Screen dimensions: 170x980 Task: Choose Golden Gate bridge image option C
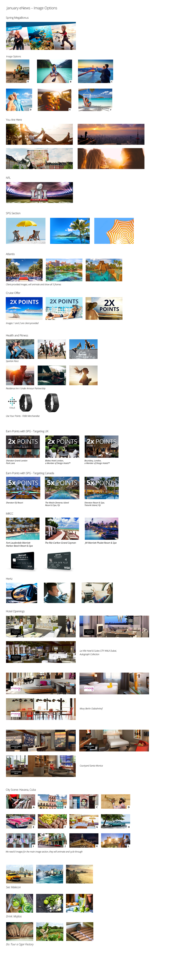point(96,71)
